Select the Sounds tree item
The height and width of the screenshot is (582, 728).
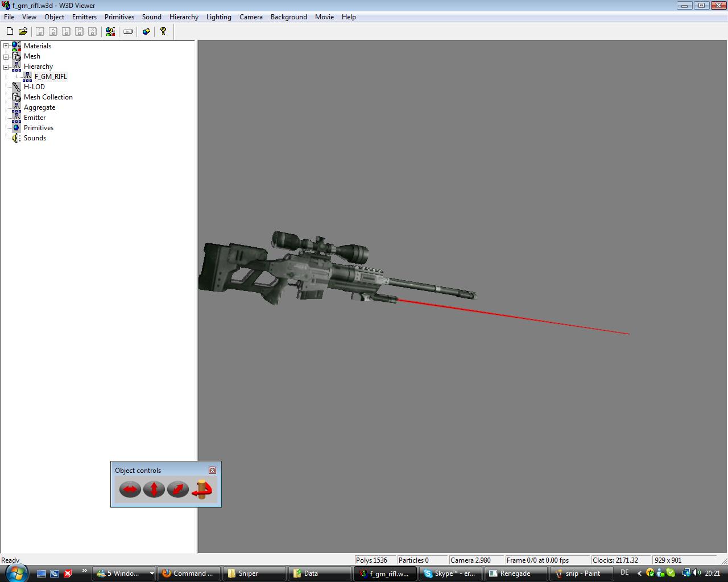pyautogui.click(x=35, y=138)
